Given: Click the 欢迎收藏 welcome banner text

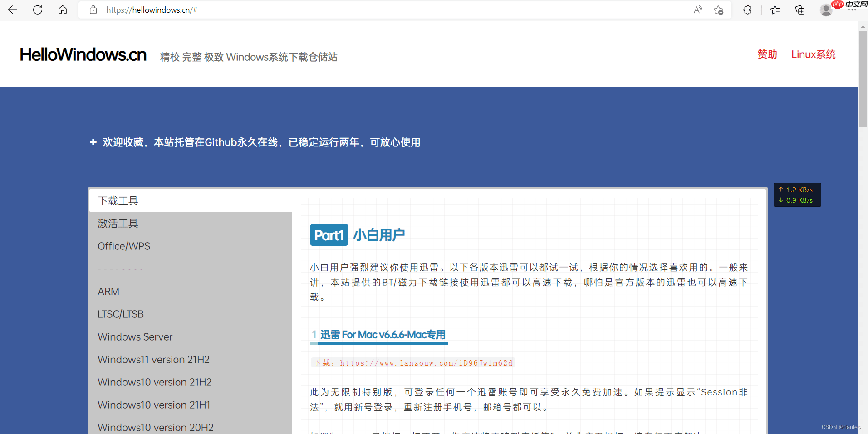Looking at the screenshot, I should [x=261, y=142].
